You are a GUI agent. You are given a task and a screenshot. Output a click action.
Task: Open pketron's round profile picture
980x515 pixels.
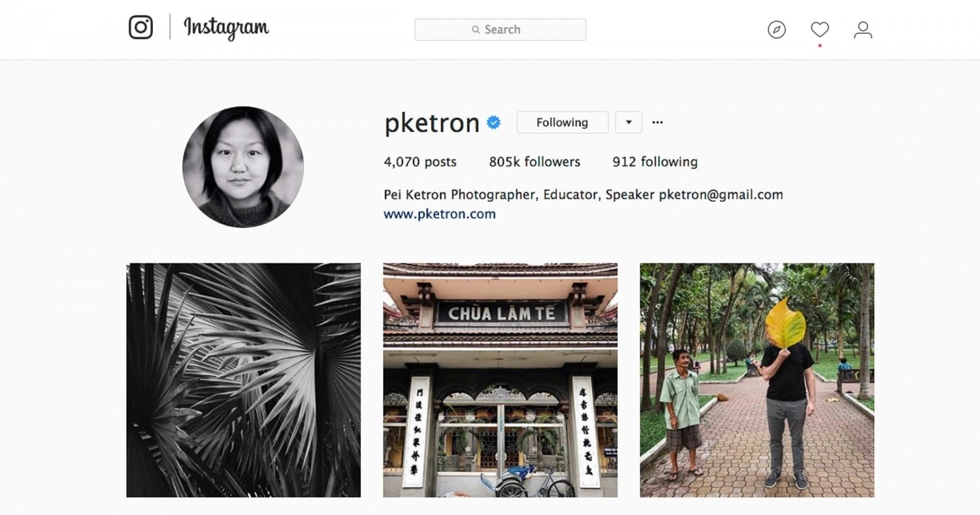[243, 167]
